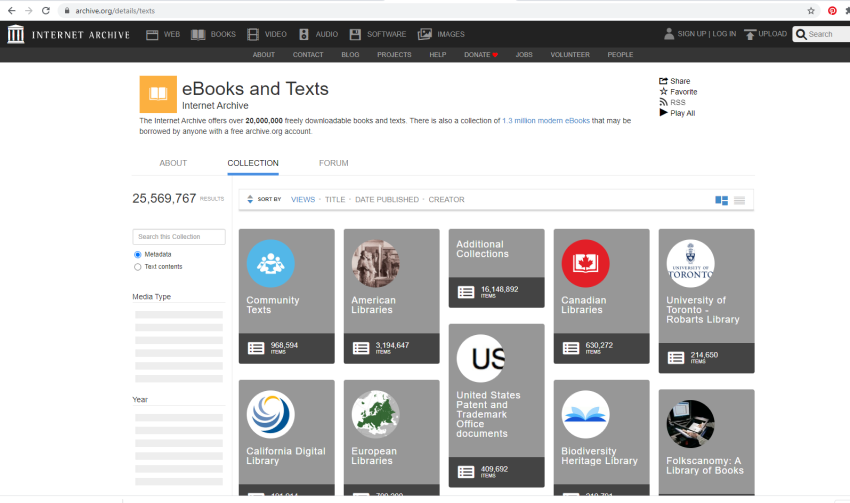The height and width of the screenshot is (503, 850).
Task: Open the California Digital Library tile
Action: click(287, 437)
